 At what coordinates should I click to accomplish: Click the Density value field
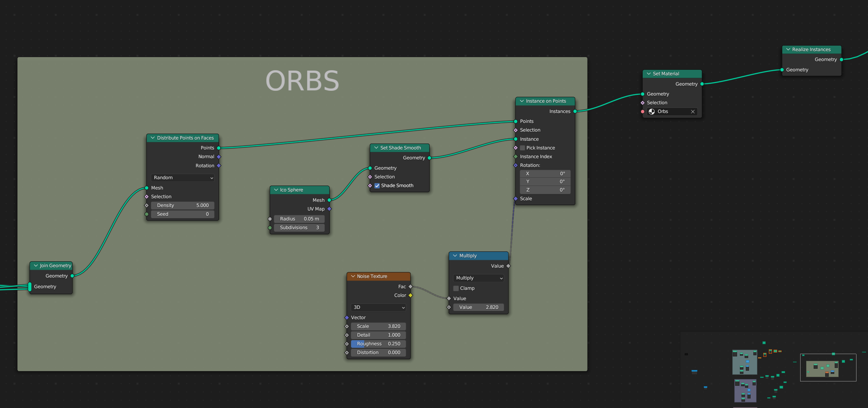coord(182,205)
